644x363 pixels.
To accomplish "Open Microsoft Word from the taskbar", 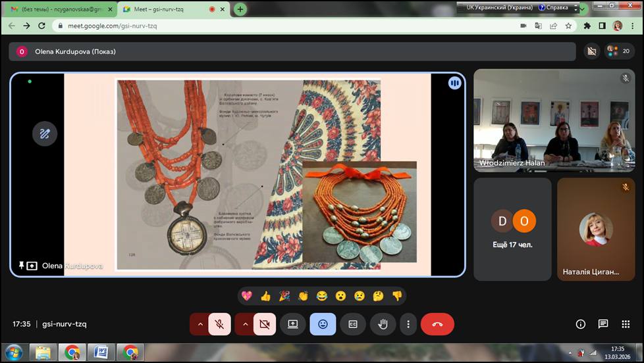I will (101, 352).
